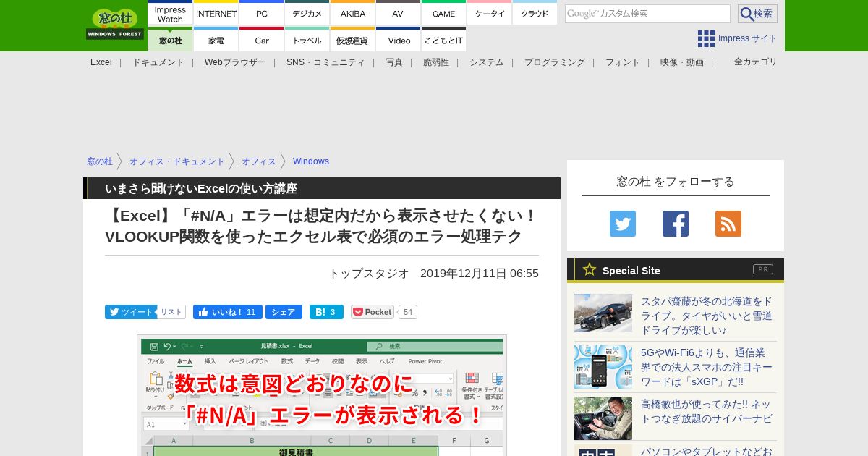Viewport: 868px width, 456px height.
Task: Open the Car tab
Action: [x=262, y=40]
